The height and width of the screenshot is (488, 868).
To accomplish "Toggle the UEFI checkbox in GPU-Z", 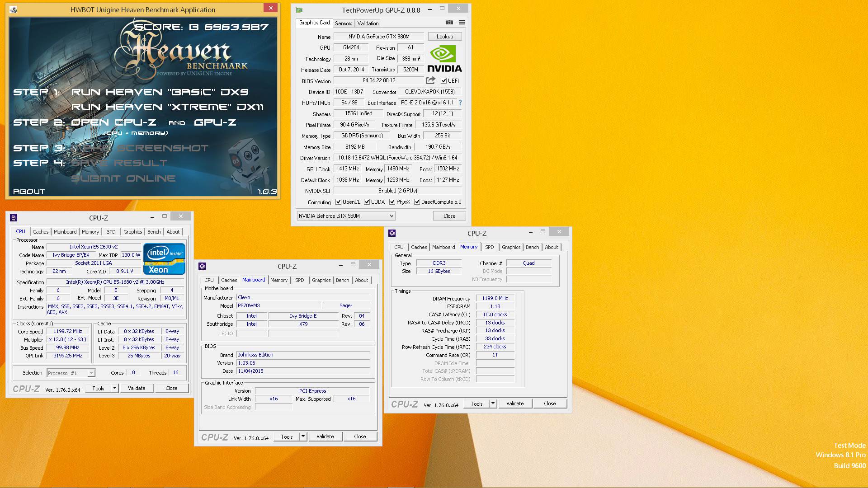I will pyautogui.click(x=443, y=81).
